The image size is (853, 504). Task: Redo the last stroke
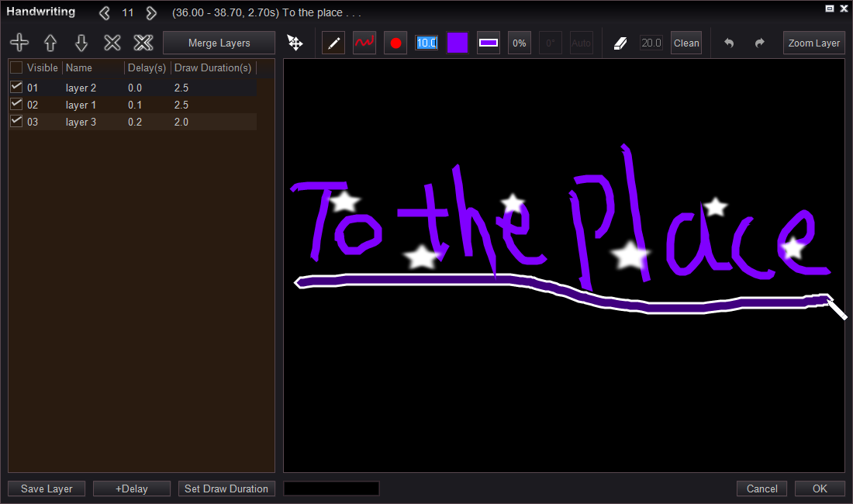click(759, 43)
